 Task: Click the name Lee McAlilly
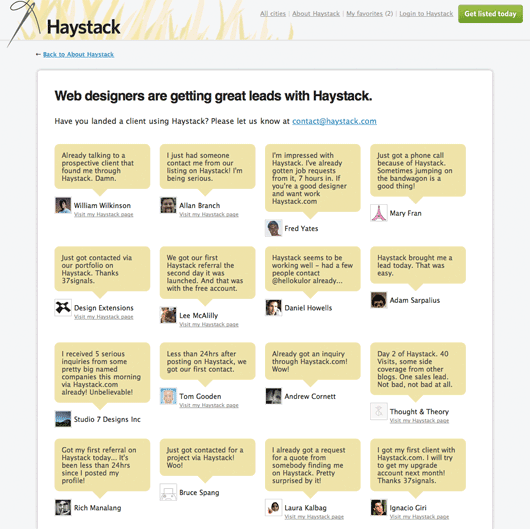click(198, 316)
